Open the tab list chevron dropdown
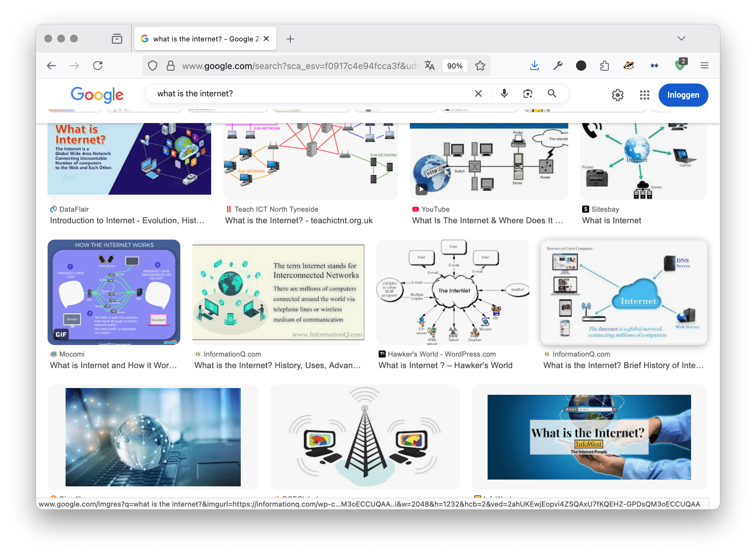The height and width of the screenshot is (557, 756). coord(681,39)
